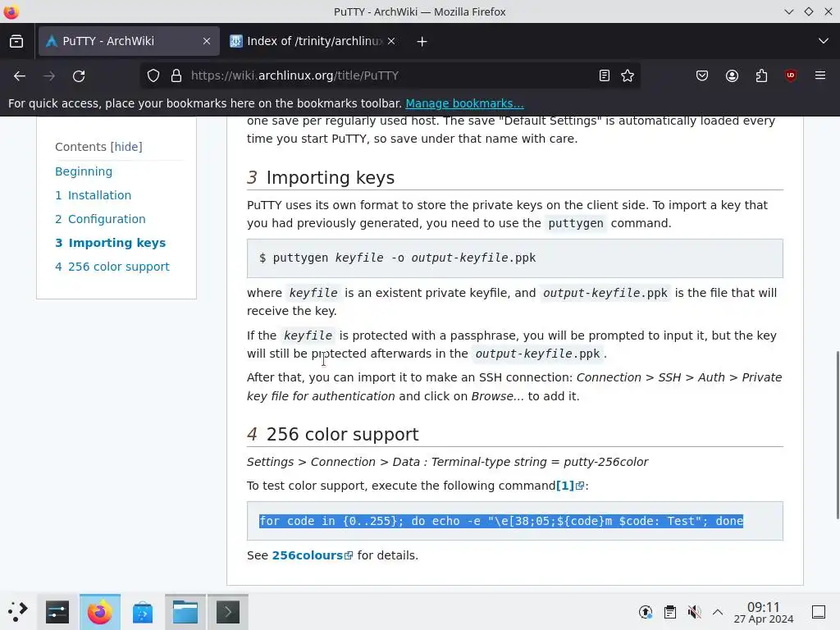Viewport: 840px width, 630px height.
Task: Open footnote reference [1] link
Action: [x=570, y=486]
